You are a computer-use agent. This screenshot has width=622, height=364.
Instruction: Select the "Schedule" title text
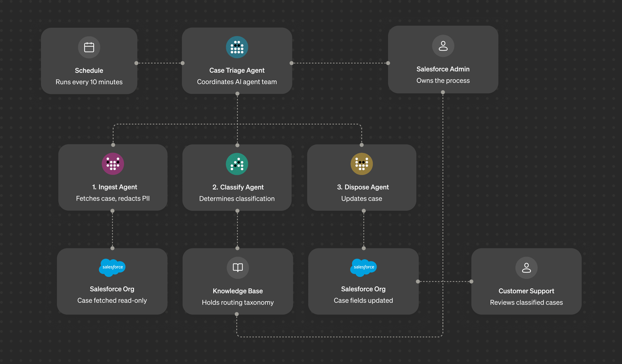tap(89, 70)
